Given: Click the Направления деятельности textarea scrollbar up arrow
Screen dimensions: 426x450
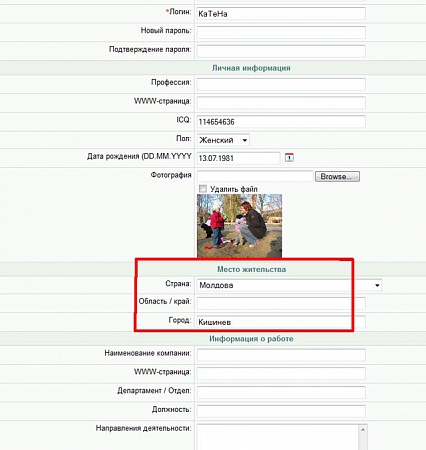Looking at the screenshot, I should 363,429.
